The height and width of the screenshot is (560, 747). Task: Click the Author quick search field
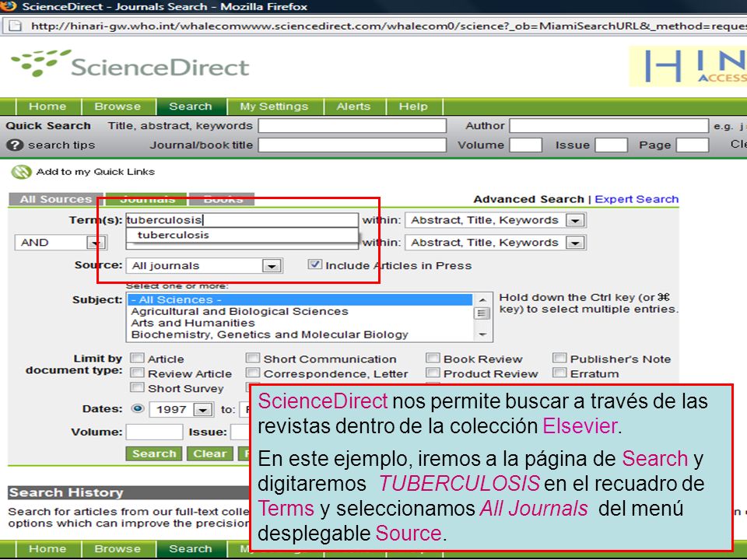608,126
